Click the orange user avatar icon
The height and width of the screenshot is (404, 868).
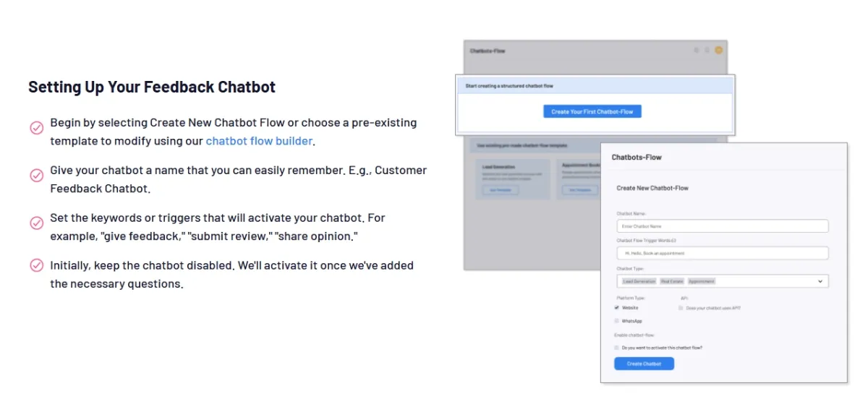[718, 50]
